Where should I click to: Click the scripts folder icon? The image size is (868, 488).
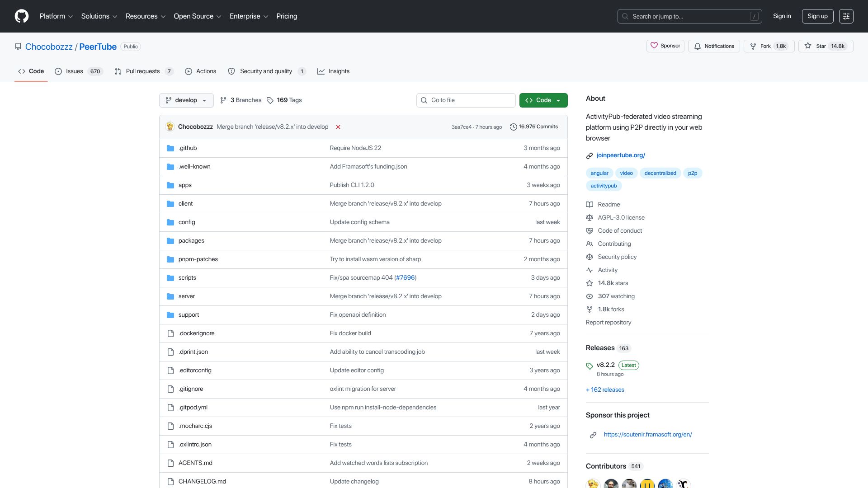pyautogui.click(x=170, y=278)
